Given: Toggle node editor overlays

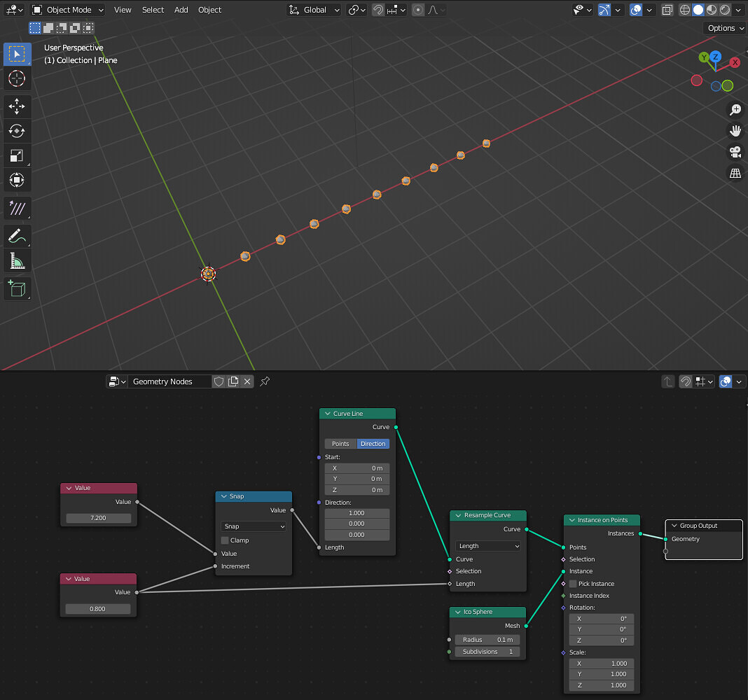Looking at the screenshot, I should tap(726, 381).
